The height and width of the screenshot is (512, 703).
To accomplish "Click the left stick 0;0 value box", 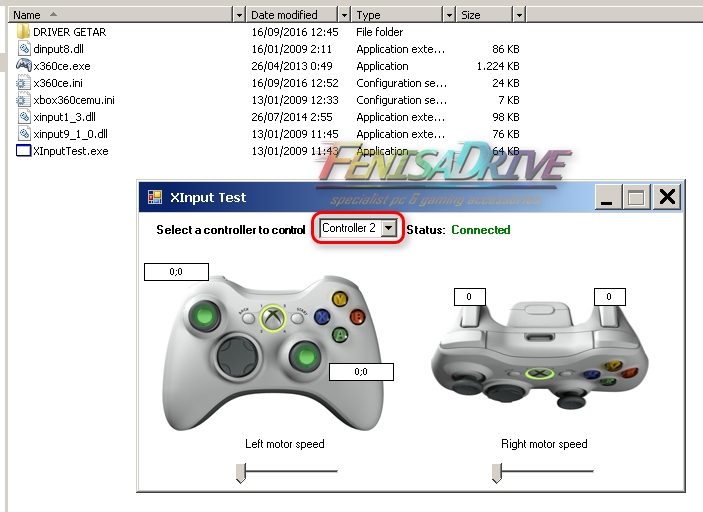I will [176, 272].
